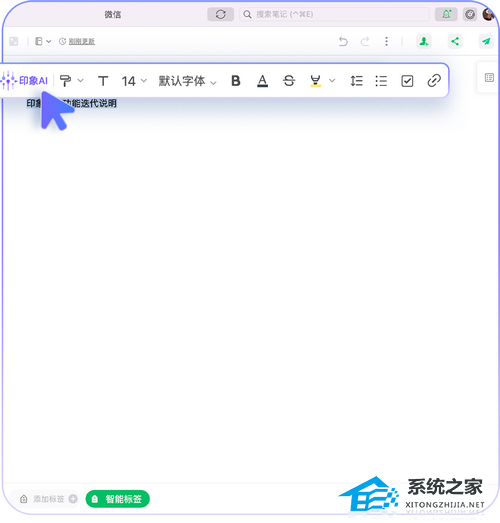Click the font color A swatch
The height and width of the screenshot is (523, 500).
(263, 81)
